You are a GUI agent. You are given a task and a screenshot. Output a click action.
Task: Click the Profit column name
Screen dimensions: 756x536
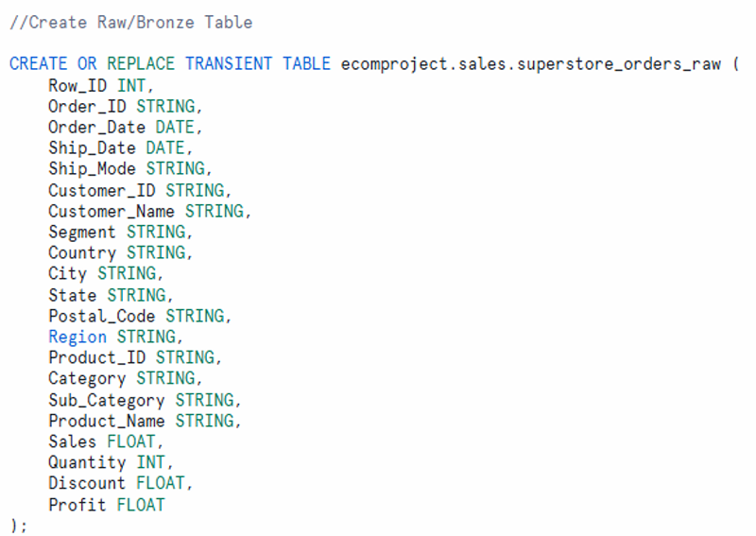point(77,505)
